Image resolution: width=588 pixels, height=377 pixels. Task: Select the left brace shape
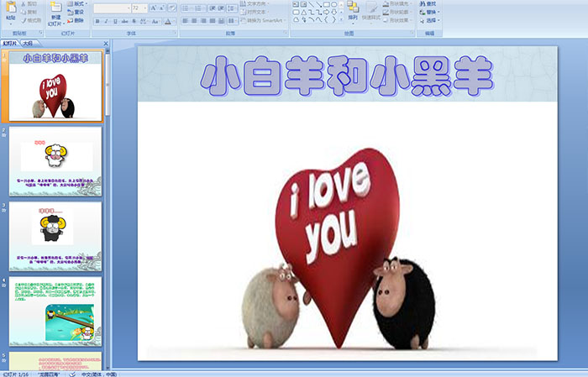pos(326,19)
